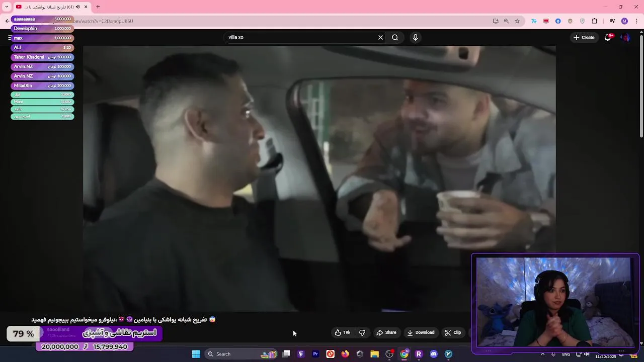644x362 pixels.
Task: Bookmark this page with star icon
Action: coord(517,21)
